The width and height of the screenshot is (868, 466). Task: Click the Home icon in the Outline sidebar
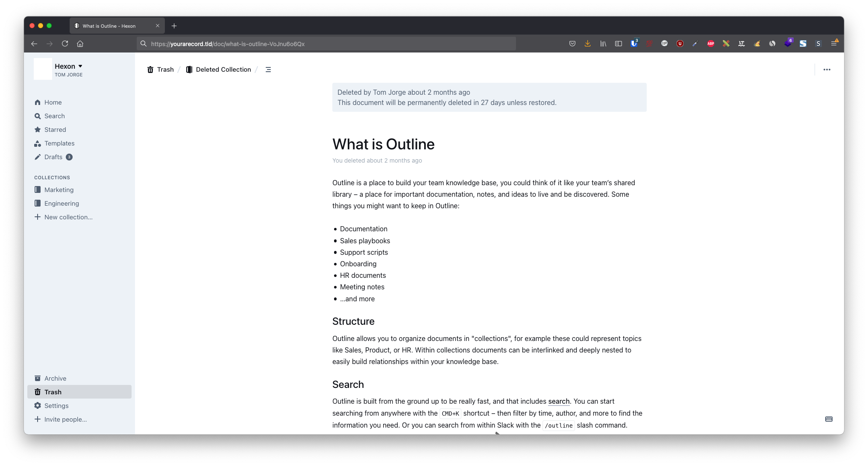pos(38,102)
